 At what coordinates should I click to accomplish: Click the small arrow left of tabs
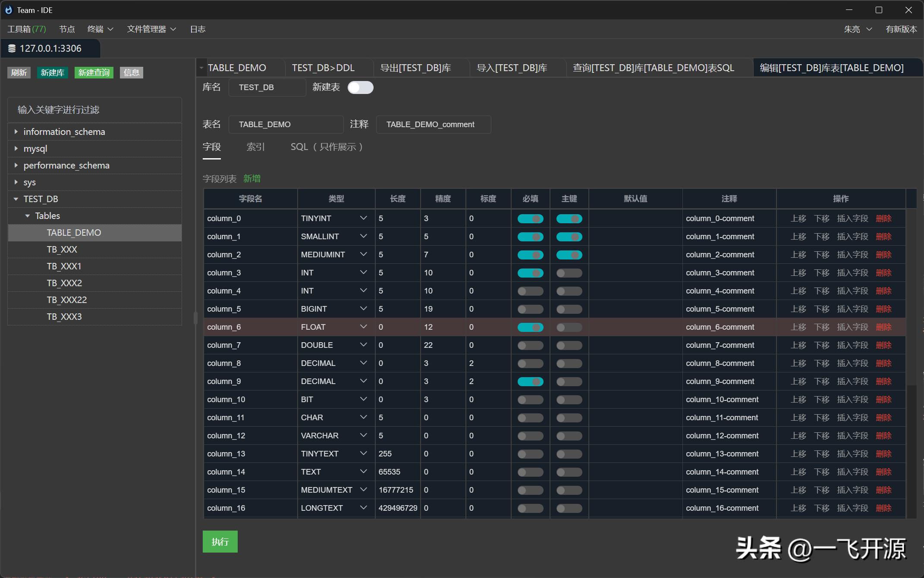point(201,68)
